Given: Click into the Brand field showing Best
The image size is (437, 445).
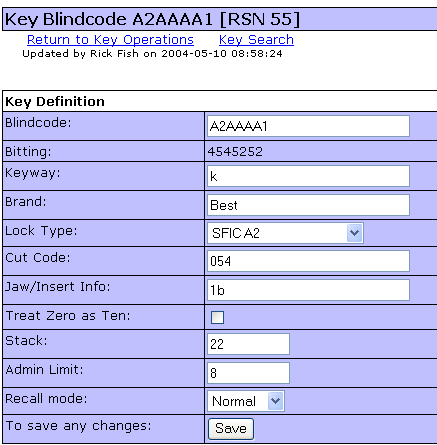Looking at the screenshot, I should [308, 205].
